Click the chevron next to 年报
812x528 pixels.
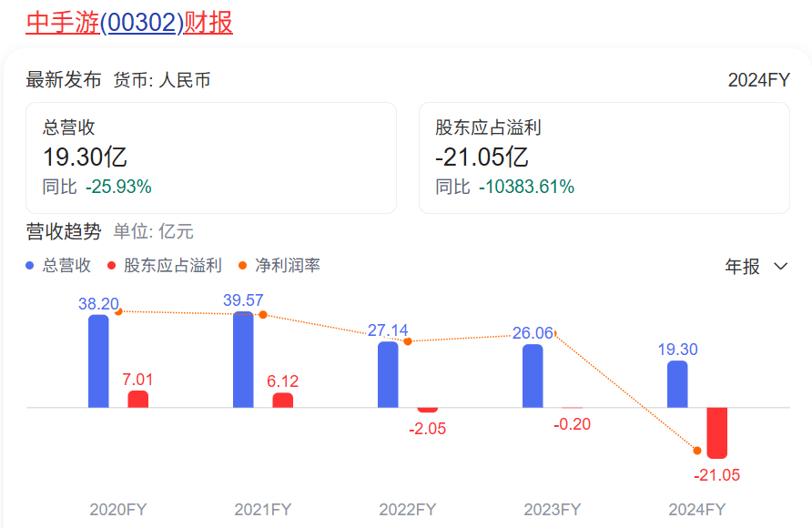pyautogui.click(x=780, y=266)
